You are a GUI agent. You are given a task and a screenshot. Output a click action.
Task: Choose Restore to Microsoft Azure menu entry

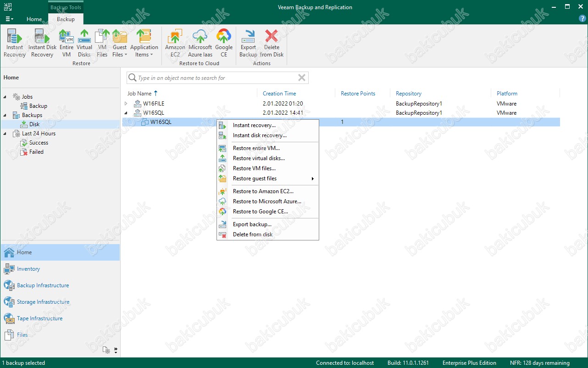click(x=267, y=201)
